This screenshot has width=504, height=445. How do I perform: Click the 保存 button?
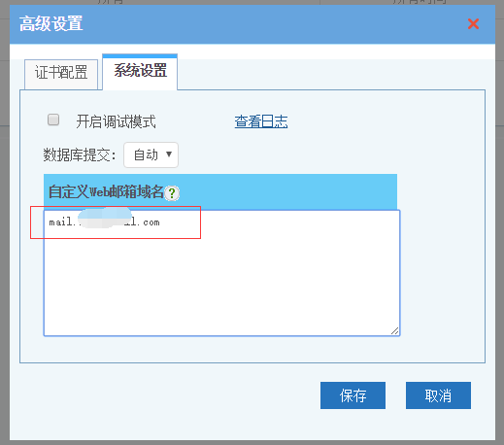353,395
